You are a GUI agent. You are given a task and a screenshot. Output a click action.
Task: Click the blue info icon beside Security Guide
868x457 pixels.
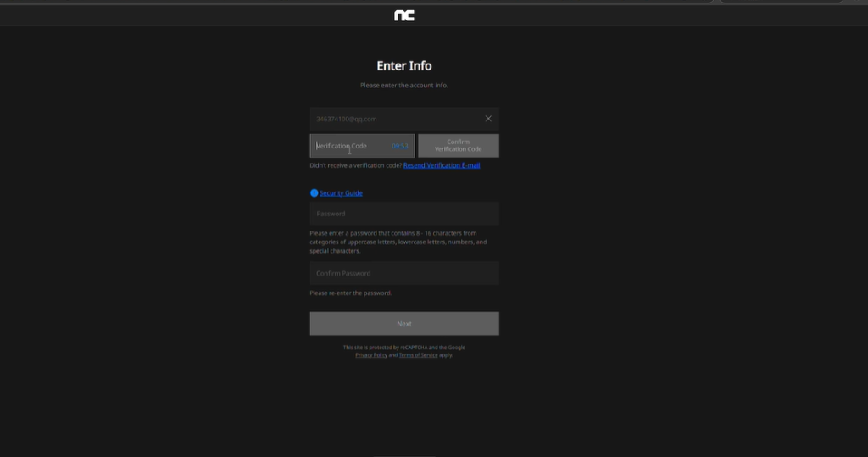(314, 193)
